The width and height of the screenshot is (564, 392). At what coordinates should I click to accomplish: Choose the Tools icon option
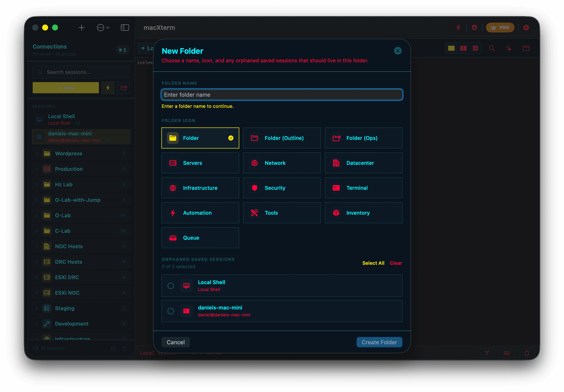[282, 213]
